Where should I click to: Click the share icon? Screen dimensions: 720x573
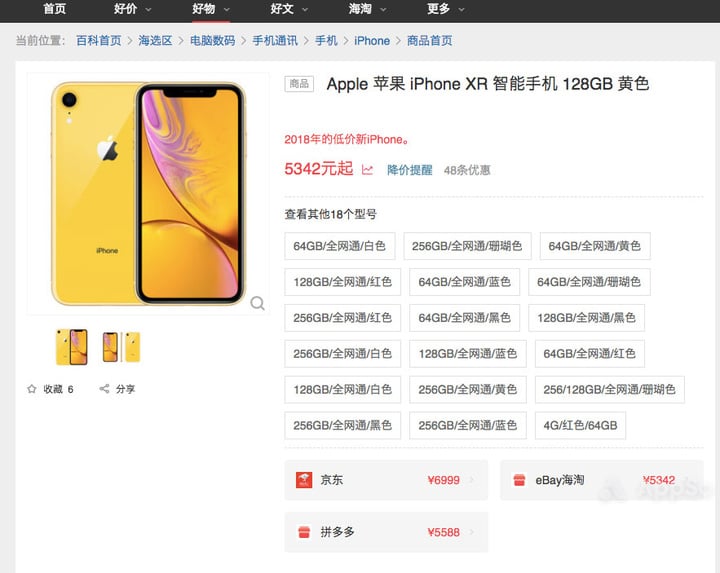pyautogui.click(x=104, y=389)
